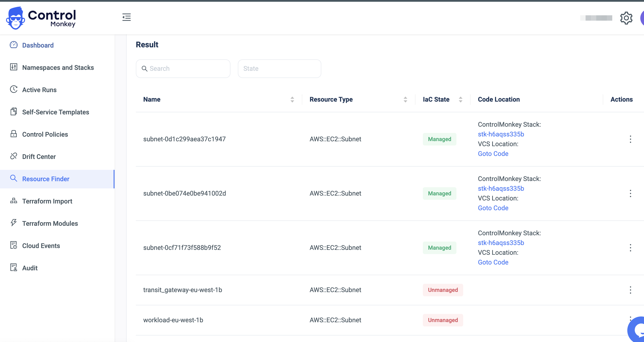Sort table by Resource Type column
The image size is (644, 342).
click(x=405, y=100)
